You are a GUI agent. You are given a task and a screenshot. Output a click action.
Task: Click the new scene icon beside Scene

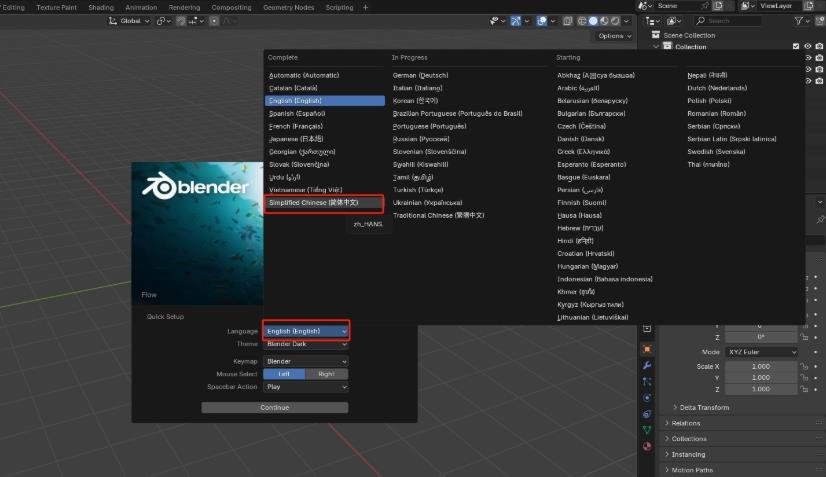point(719,6)
